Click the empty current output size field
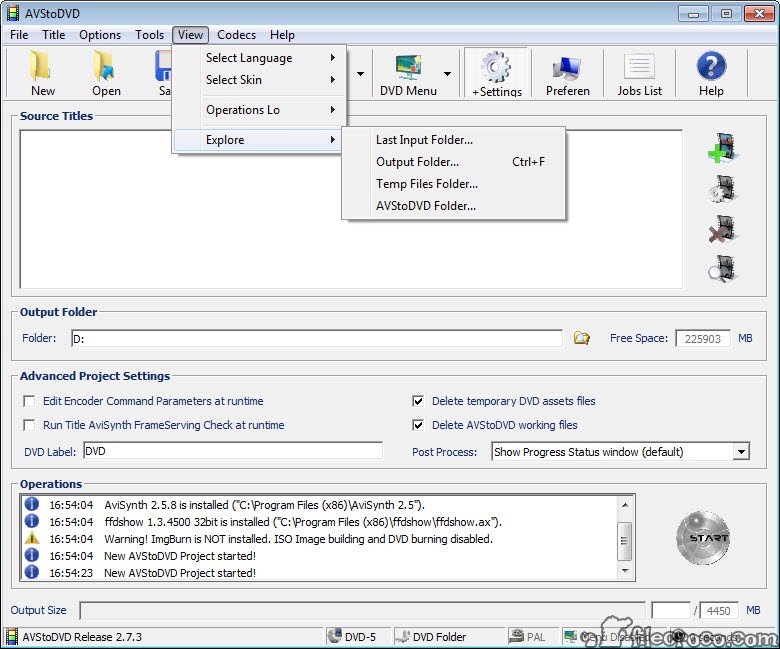Viewport: 780px width, 649px height. 672,610
